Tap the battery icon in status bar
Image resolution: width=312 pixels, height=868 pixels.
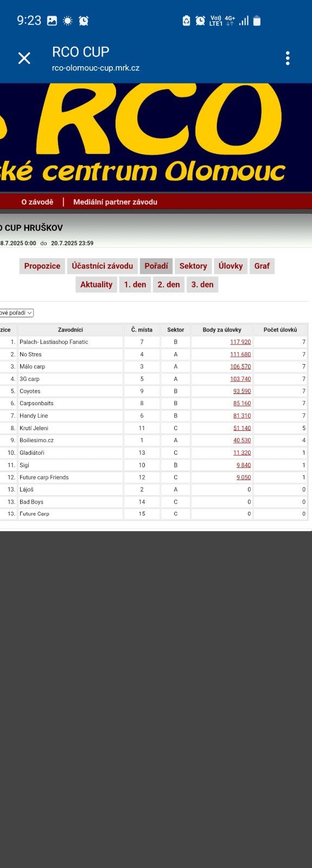[x=257, y=21]
